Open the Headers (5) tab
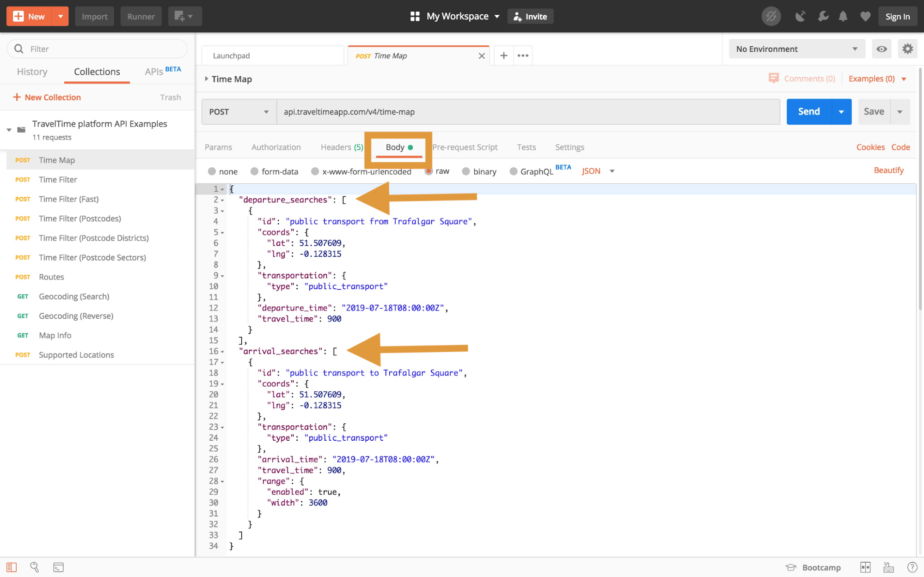 point(342,147)
